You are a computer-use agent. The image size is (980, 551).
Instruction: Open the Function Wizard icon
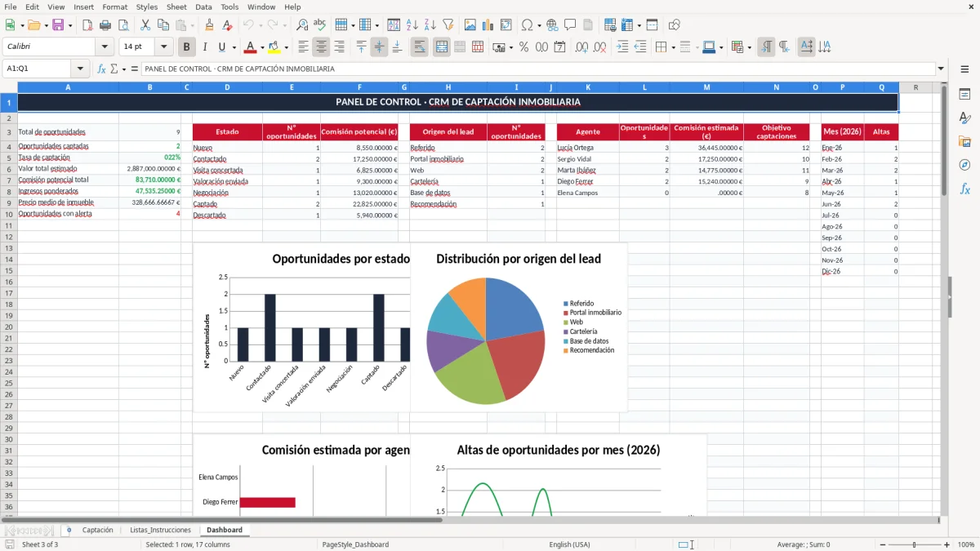coord(101,69)
